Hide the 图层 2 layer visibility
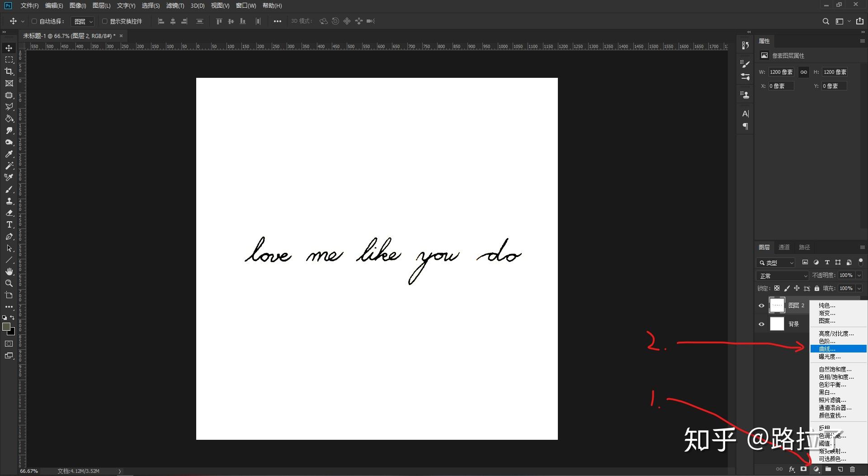This screenshot has width=868, height=476. [761, 305]
